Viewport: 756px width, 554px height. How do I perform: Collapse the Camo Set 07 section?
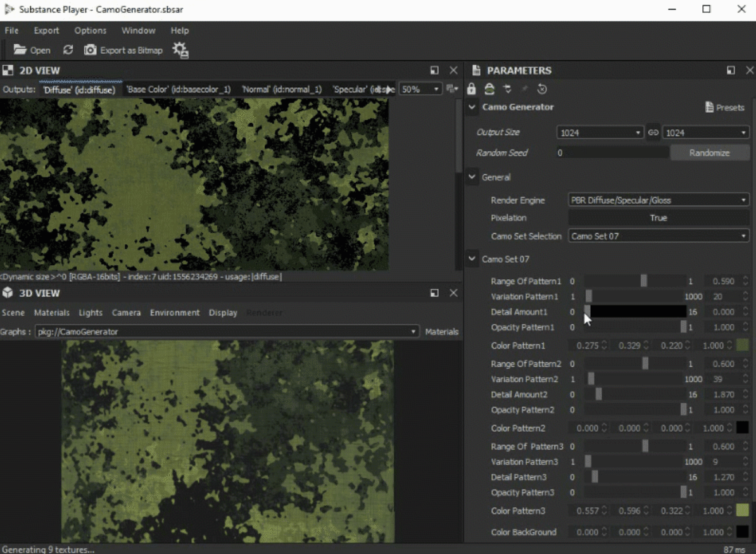[472, 258]
